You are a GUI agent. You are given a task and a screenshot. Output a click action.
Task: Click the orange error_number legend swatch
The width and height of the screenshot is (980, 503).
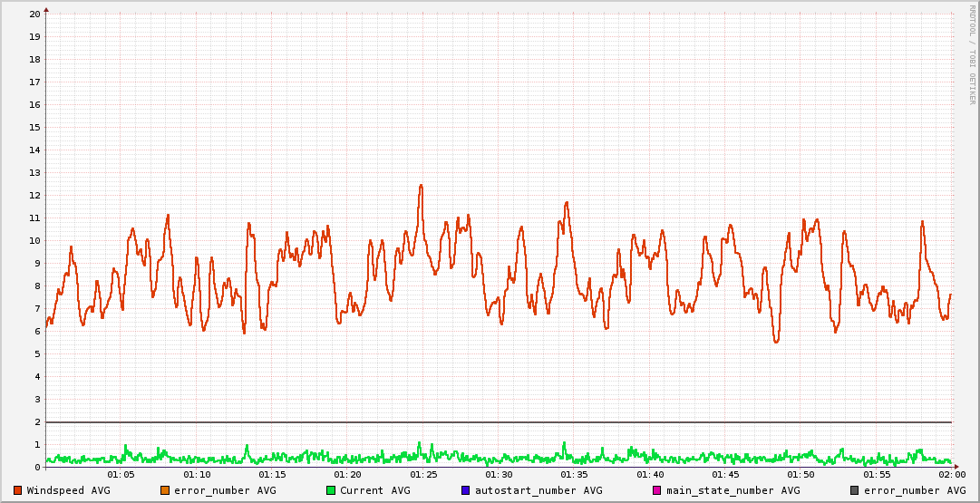pos(165,490)
